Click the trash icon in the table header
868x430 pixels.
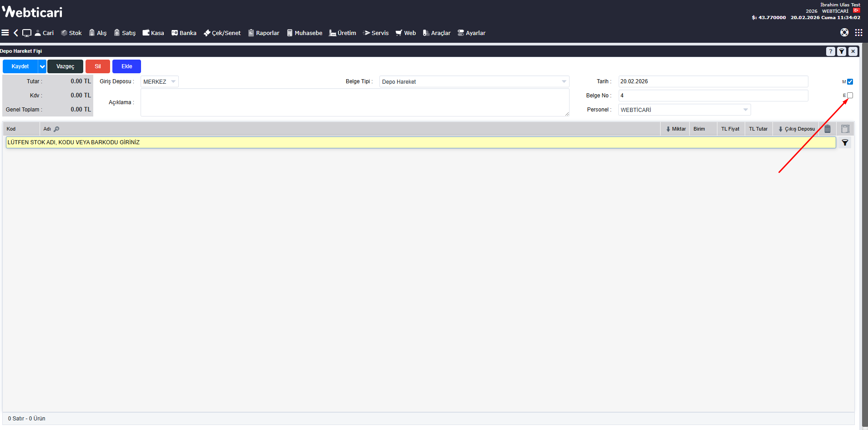[828, 129]
